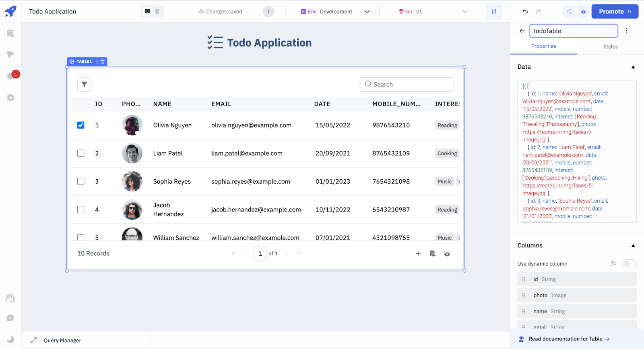
Task: Click the page number input box
Action: [260, 253]
